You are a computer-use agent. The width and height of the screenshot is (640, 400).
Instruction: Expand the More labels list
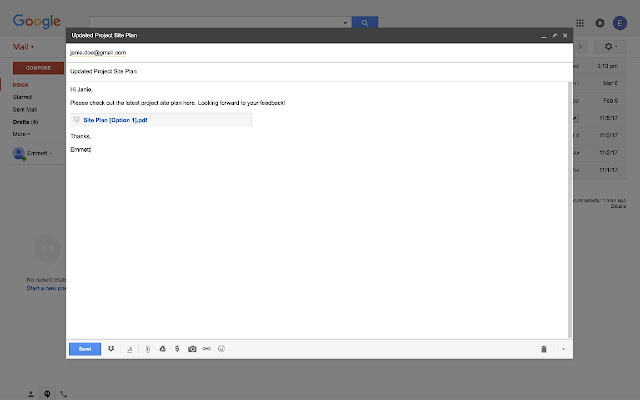click(21, 134)
